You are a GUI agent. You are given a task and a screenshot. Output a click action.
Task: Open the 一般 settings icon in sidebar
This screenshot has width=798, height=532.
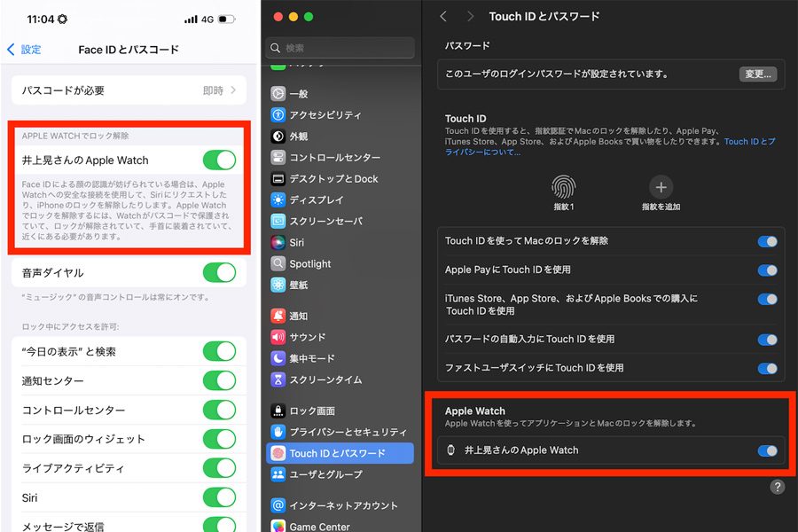coord(278,94)
